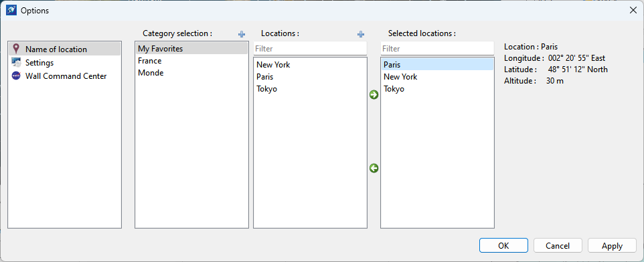Screen dimensions: 644x262
Task: Click the Altitude value 30 m
Action: [555, 81]
